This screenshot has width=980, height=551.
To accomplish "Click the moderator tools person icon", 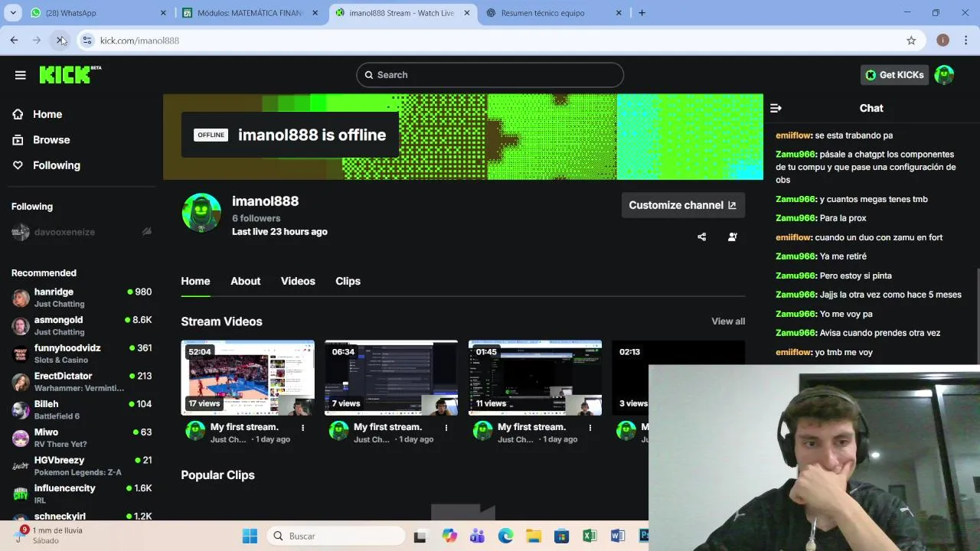I will point(733,237).
